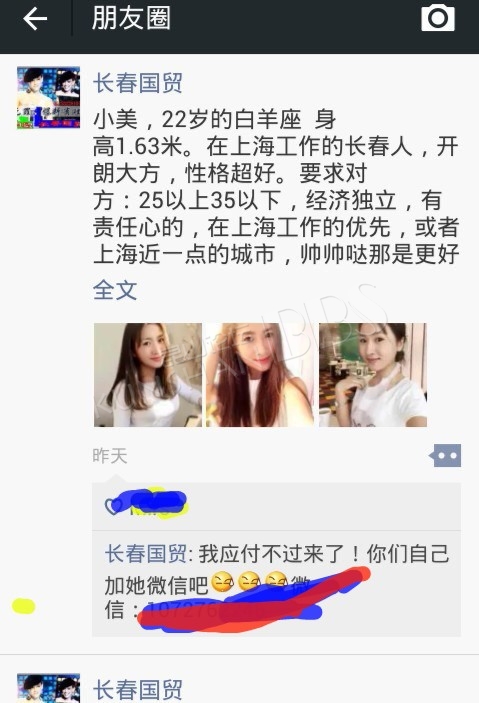Tap the 昨天 timestamp

tap(110, 456)
